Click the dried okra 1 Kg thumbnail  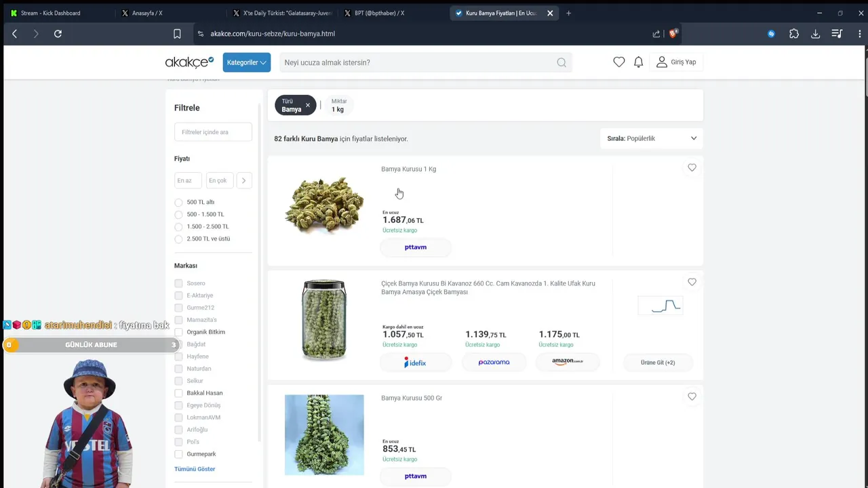(x=324, y=205)
